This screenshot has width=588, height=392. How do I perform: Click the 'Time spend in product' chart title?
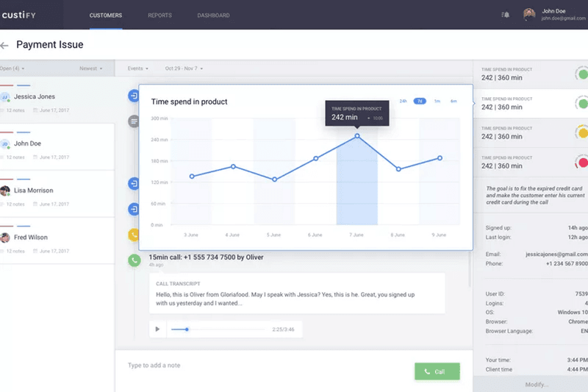(189, 101)
